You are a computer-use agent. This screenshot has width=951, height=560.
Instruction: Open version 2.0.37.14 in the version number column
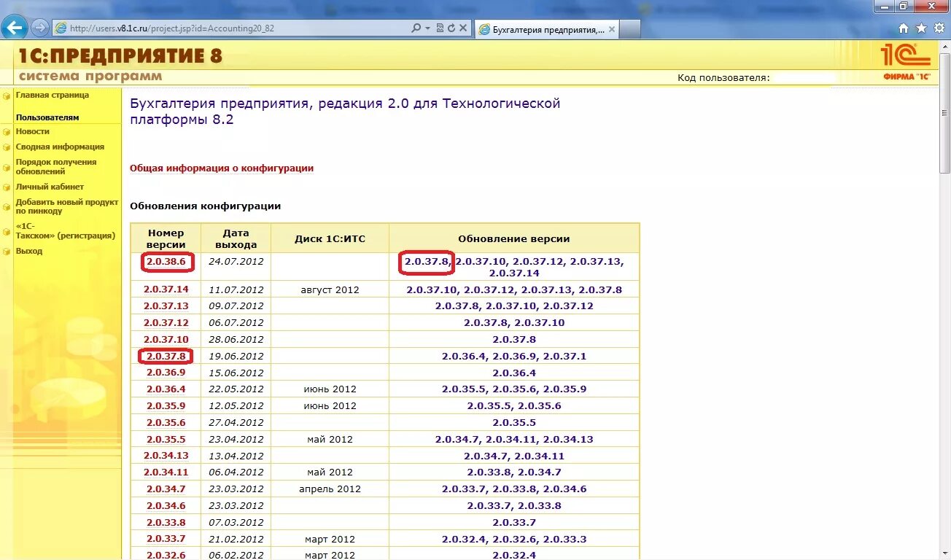(x=166, y=289)
